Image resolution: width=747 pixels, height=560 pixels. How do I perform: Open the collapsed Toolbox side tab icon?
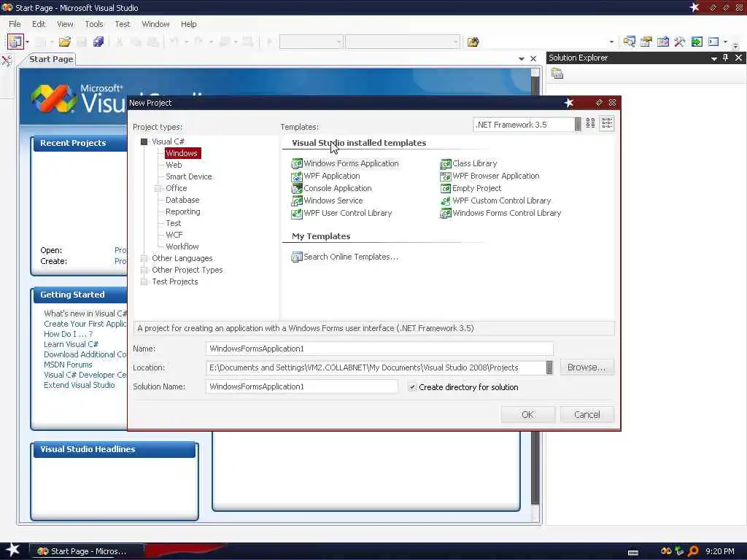pos(7,61)
